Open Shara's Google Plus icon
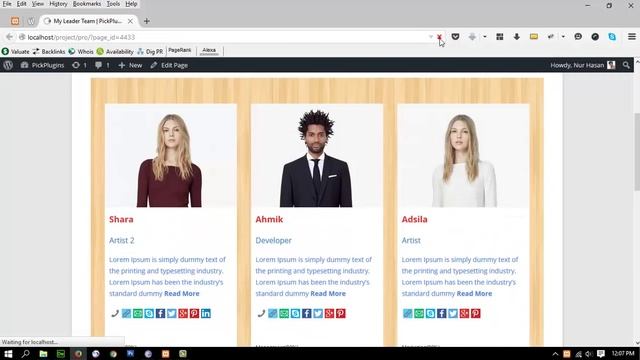Screen dimensions: 640x360 (x=183, y=313)
